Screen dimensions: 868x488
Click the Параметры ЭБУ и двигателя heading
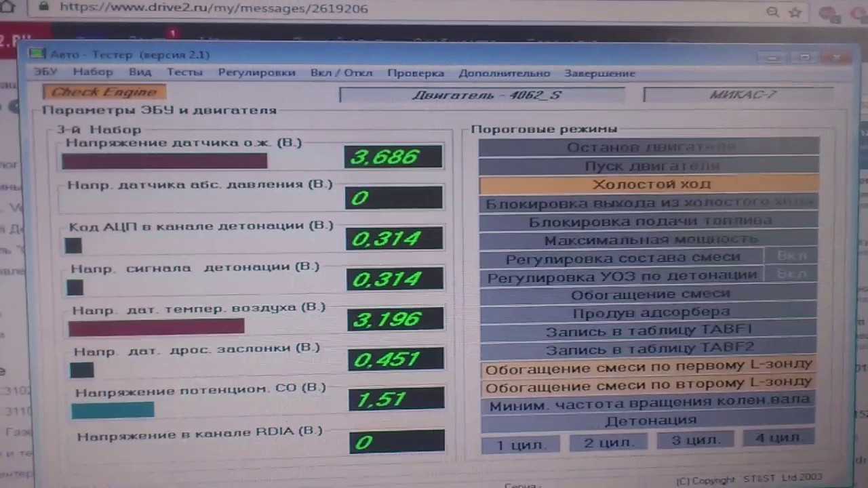point(159,110)
